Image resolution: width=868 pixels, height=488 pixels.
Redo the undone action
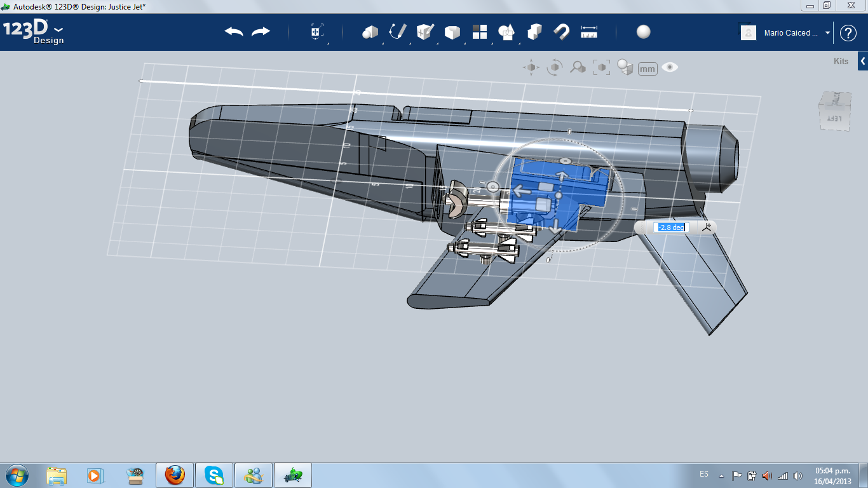261,32
